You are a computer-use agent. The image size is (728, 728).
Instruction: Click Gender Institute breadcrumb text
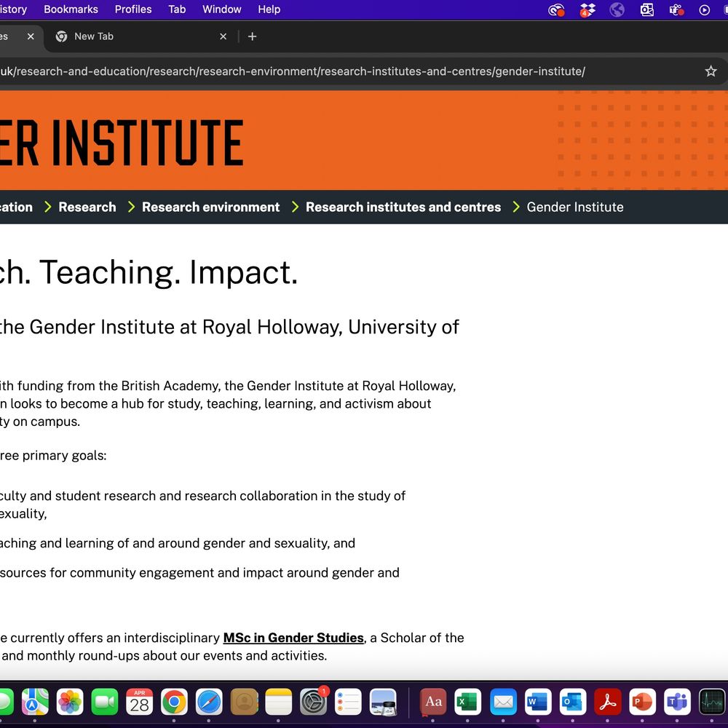tap(575, 207)
